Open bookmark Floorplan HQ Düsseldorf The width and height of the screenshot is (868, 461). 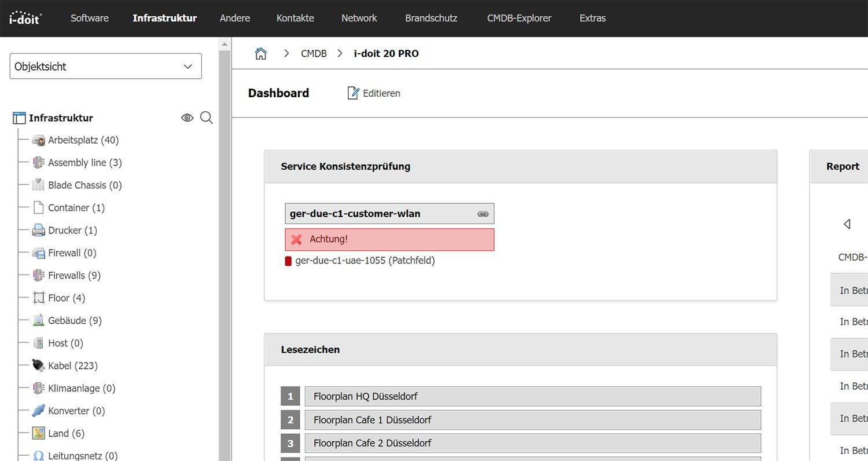tap(532, 397)
